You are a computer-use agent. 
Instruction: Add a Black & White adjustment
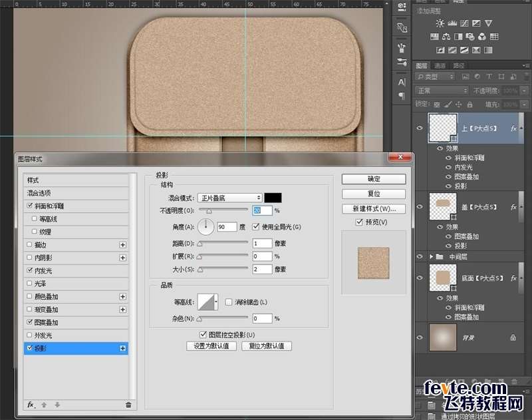[458, 37]
